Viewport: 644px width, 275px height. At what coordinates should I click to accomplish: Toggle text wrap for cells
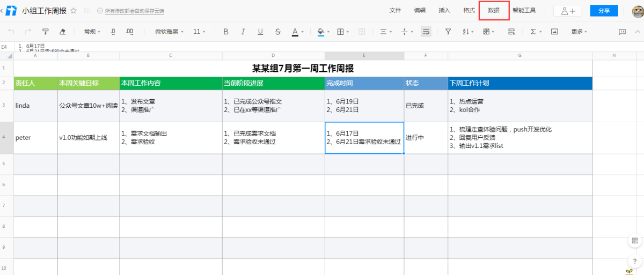click(x=426, y=32)
